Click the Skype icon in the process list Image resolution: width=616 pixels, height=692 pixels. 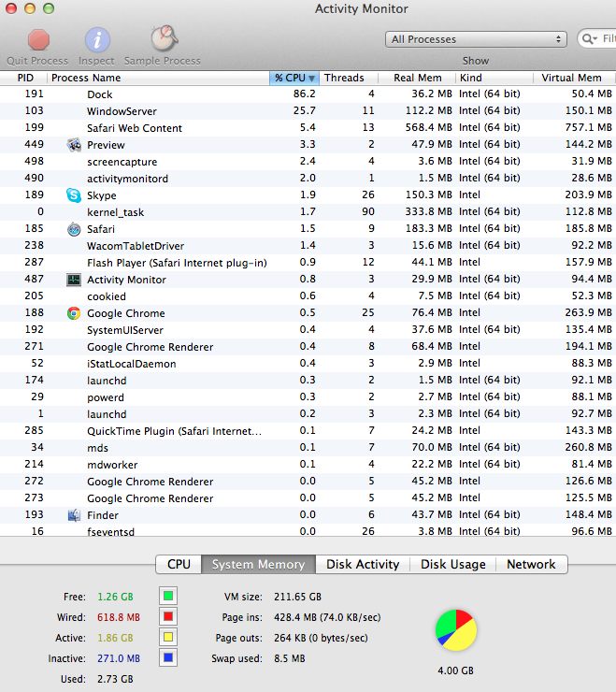point(74,195)
